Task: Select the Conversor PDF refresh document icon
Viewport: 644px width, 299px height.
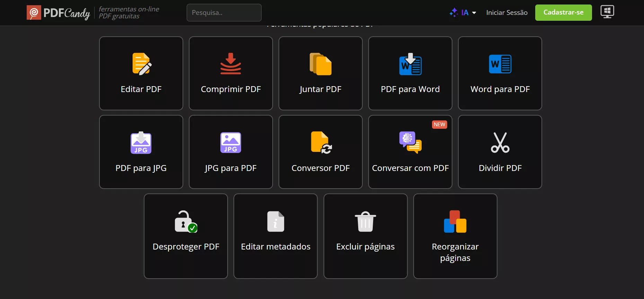Action: (321, 143)
